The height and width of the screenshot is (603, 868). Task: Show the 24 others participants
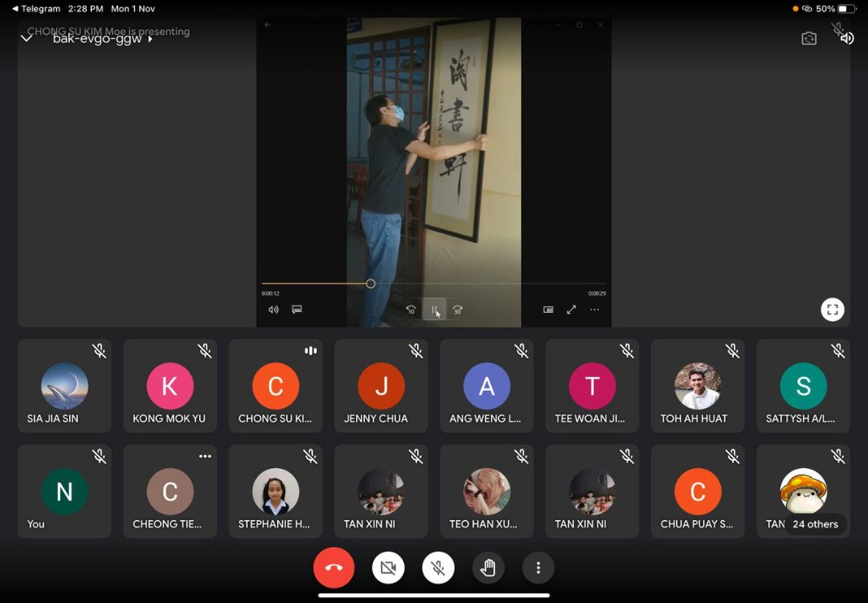[814, 524]
